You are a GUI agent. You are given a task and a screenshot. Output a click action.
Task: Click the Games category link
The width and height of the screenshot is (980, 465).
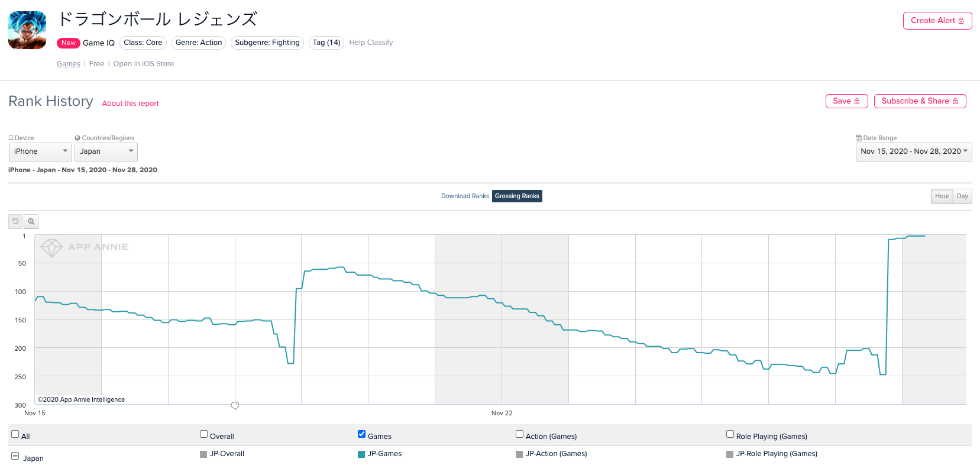tap(69, 64)
